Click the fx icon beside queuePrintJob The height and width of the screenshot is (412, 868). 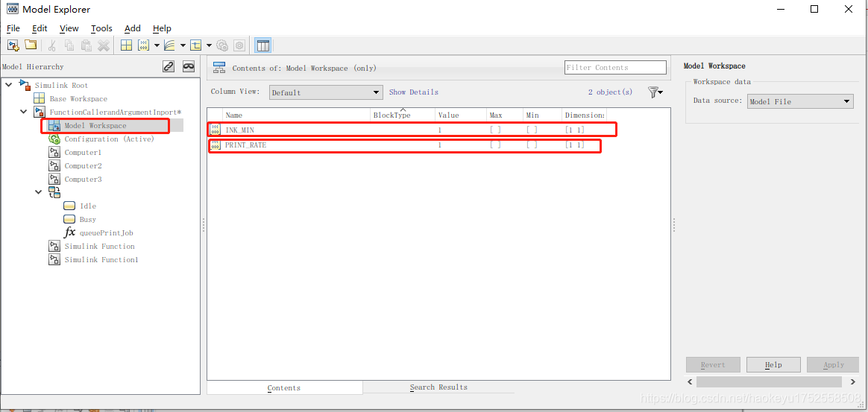click(x=70, y=233)
